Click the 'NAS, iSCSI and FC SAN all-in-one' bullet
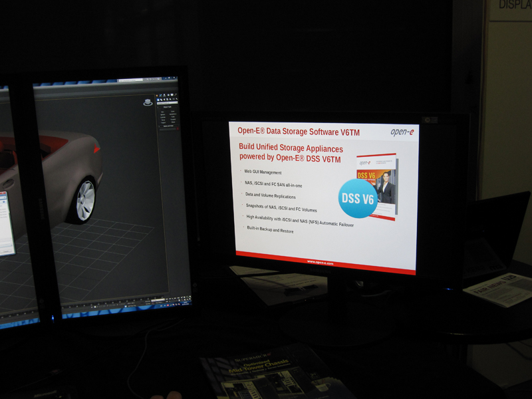The width and height of the screenshot is (532, 399). click(x=273, y=184)
